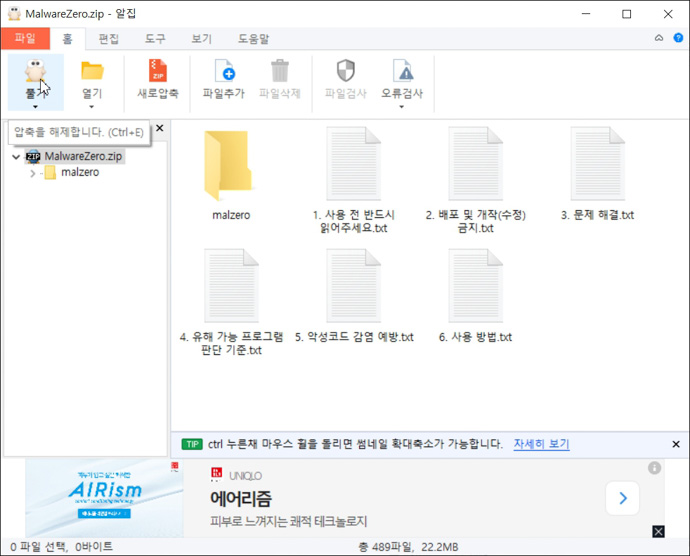Image resolution: width=690 pixels, height=556 pixels.
Task: Select file 6. 사용 방법.txt
Action: (475, 296)
